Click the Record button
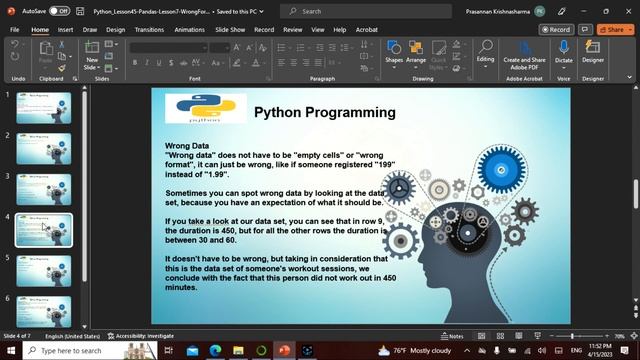 tap(556, 30)
